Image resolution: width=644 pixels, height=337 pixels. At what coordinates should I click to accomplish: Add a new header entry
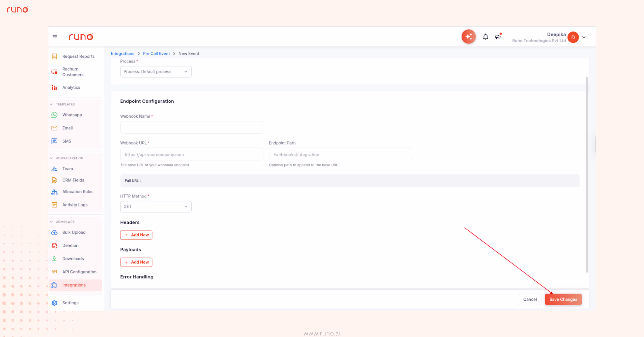tap(136, 235)
